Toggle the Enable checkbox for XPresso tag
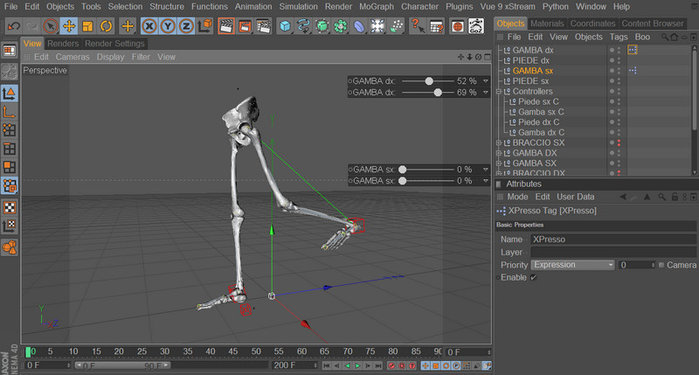The image size is (699, 375). (533, 277)
